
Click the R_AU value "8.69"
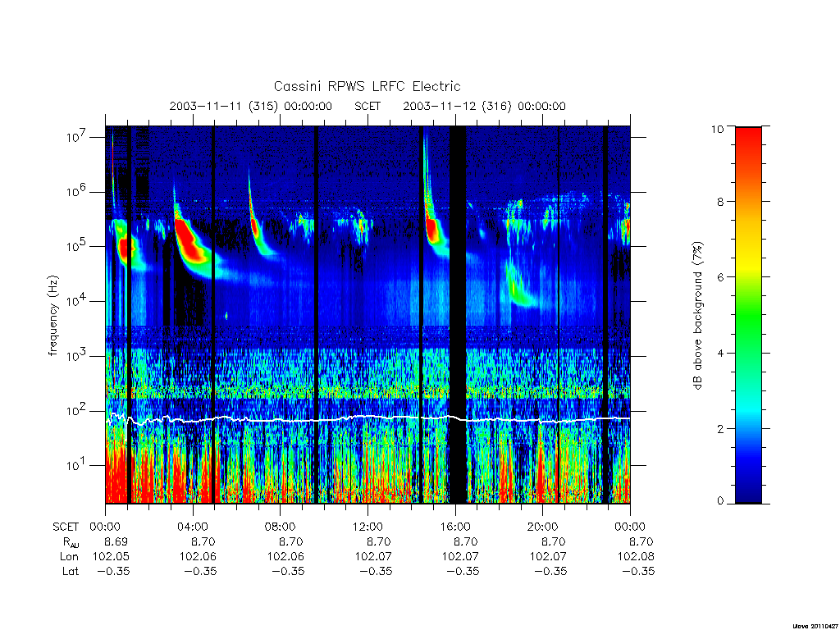click(116, 541)
